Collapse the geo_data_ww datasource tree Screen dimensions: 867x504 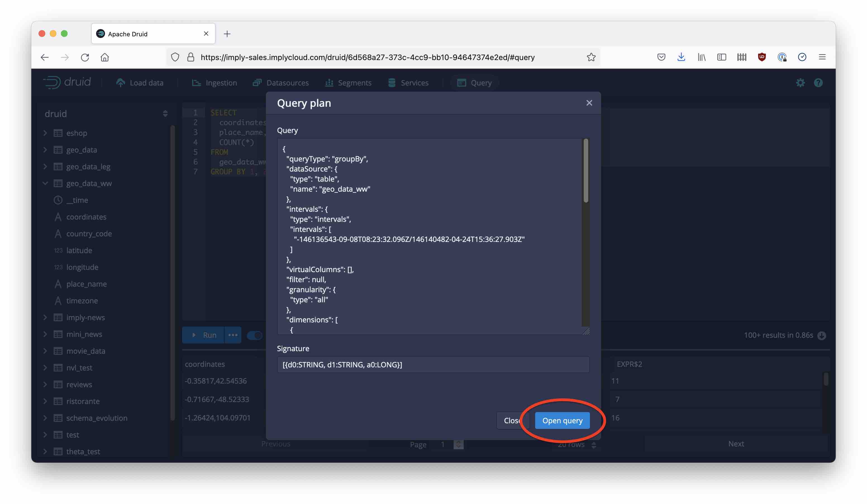coord(45,183)
